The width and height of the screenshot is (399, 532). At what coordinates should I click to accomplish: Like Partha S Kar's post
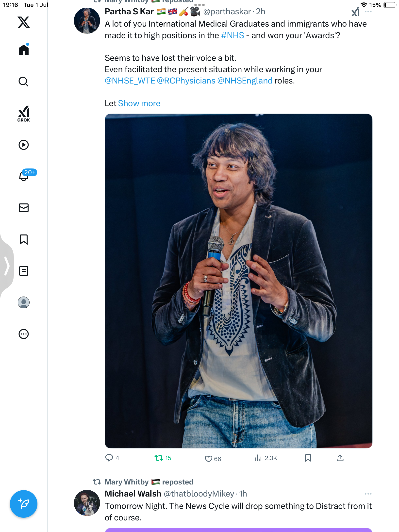pyautogui.click(x=213, y=459)
